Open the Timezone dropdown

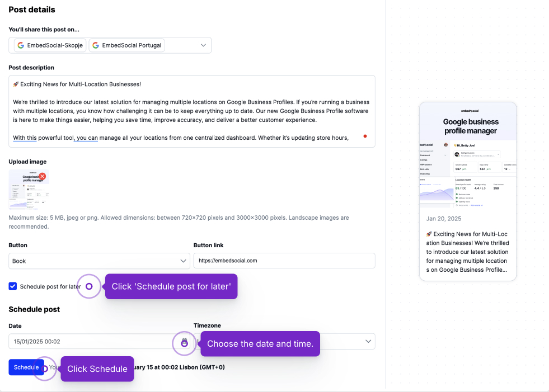click(x=284, y=341)
